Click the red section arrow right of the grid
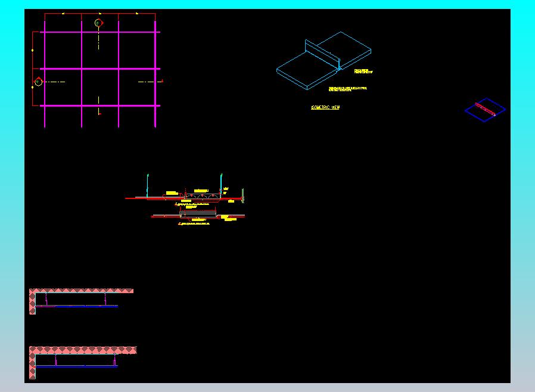This screenshot has height=392, width=535. (162, 81)
